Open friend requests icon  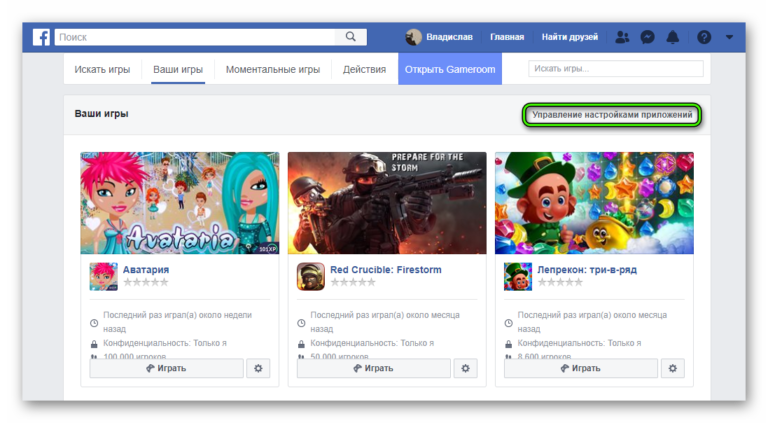coord(622,37)
